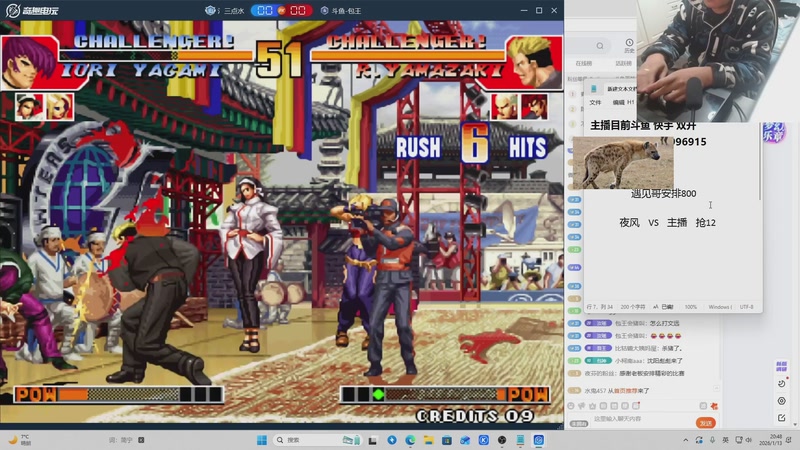Click the UTF-8 encoding in Notepad status bar
This screenshot has width=800, height=450.
746,307
